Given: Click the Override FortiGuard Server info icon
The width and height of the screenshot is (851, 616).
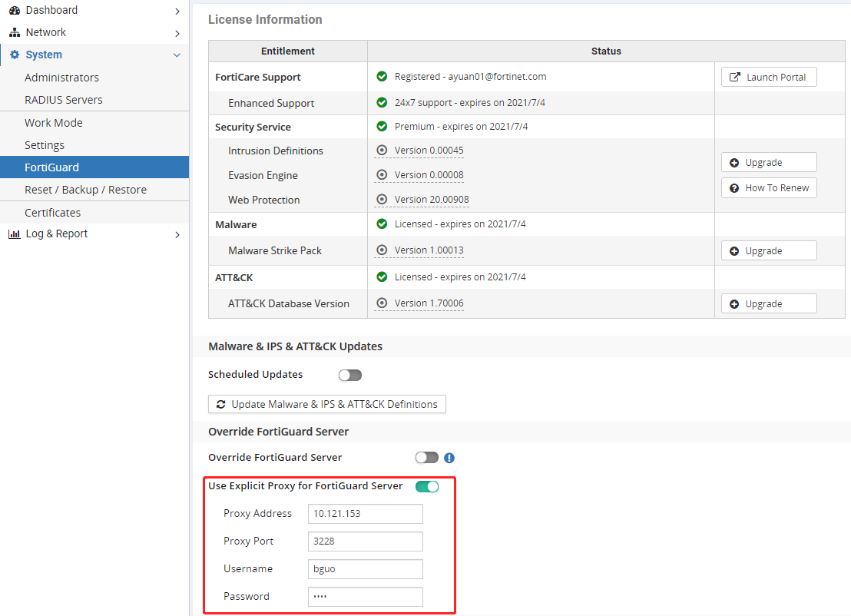Looking at the screenshot, I should point(449,458).
